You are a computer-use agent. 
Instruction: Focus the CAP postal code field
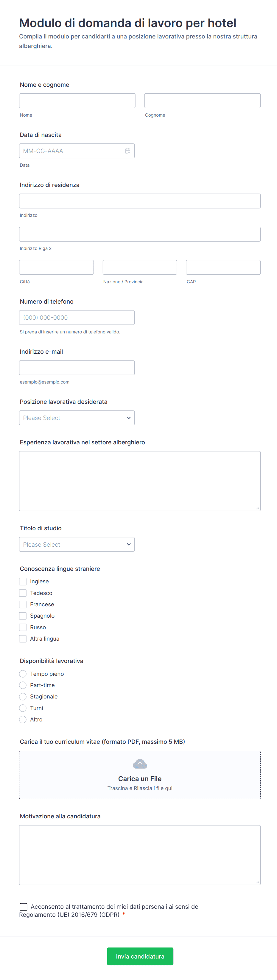point(223,268)
